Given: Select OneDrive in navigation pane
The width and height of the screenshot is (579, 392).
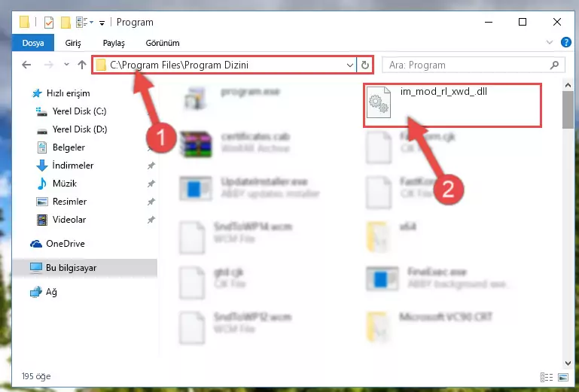Looking at the screenshot, I should (66, 244).
